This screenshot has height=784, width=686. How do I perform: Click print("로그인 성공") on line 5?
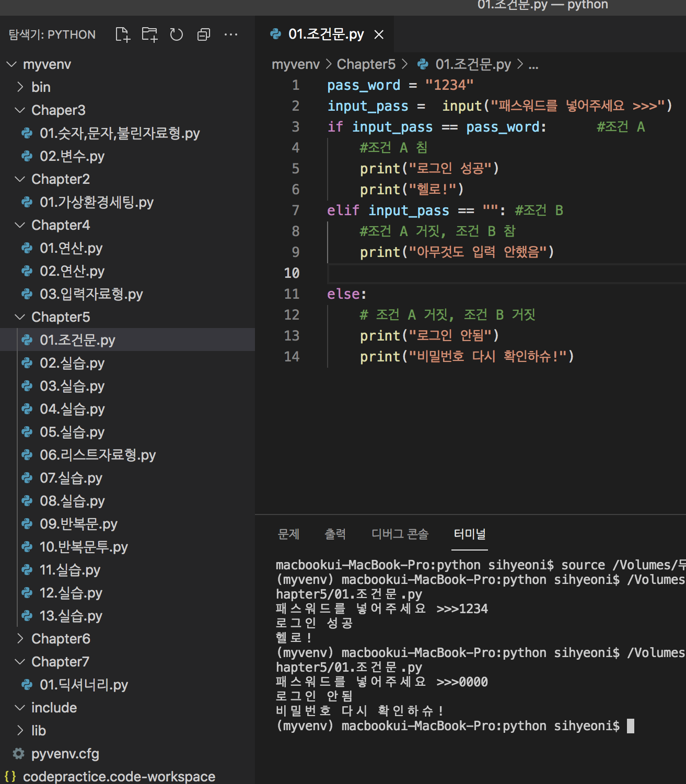pos(429,169)
